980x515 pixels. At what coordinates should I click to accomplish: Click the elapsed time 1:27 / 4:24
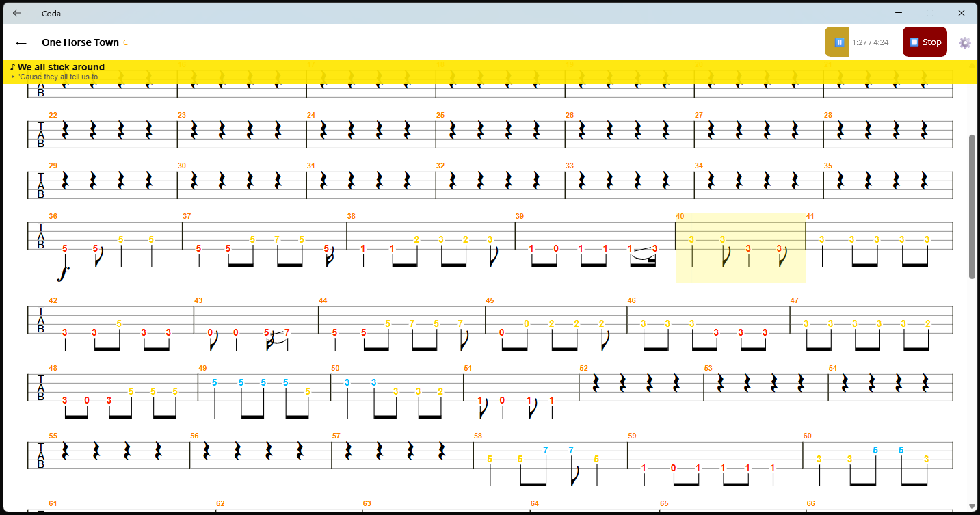point(870,42)
